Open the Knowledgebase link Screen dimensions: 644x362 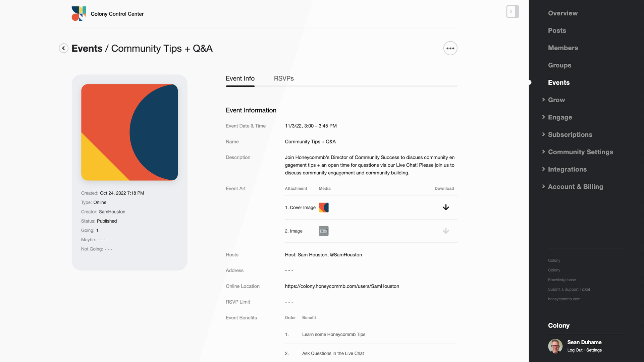562,280
